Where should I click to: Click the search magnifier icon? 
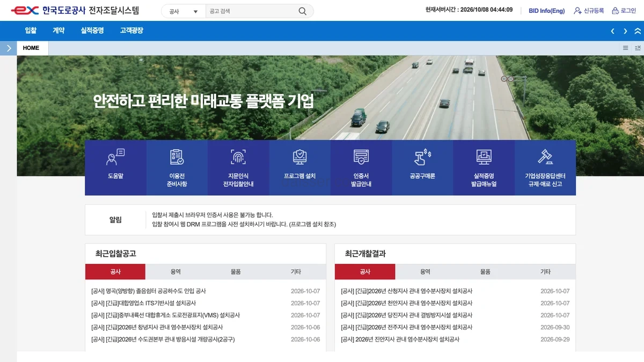coord(303,11)
